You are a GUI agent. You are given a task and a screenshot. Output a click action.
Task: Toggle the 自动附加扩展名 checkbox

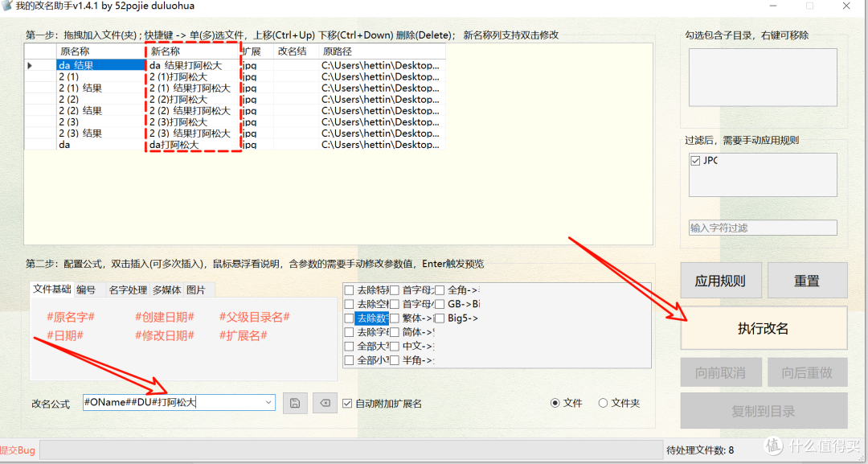coord(347,404)
